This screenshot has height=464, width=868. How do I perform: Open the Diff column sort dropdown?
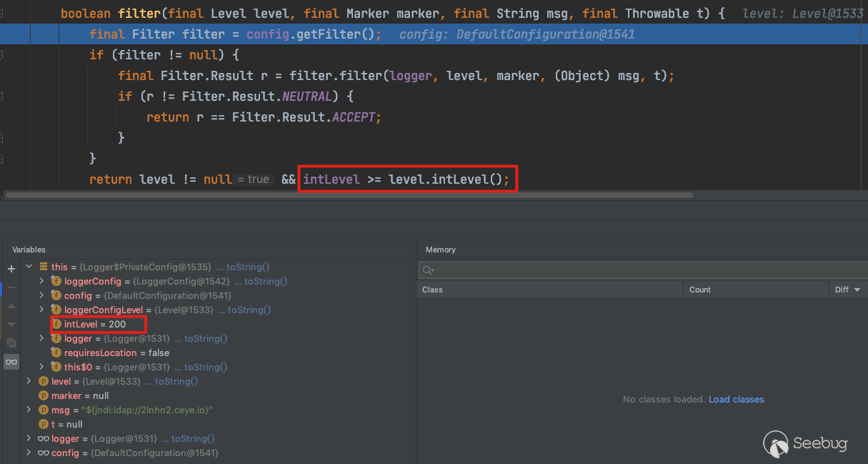pyautogui.click(x=847, y=290)
